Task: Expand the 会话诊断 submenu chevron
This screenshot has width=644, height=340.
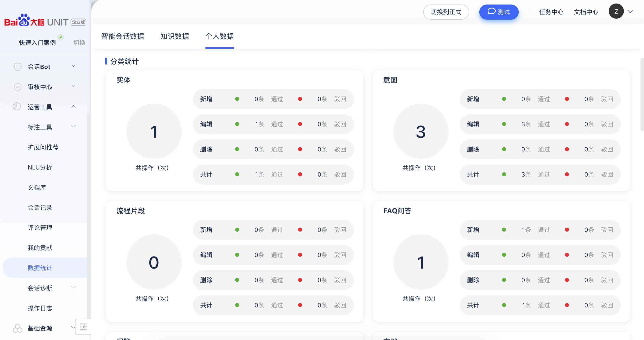Action: [74, 287]
